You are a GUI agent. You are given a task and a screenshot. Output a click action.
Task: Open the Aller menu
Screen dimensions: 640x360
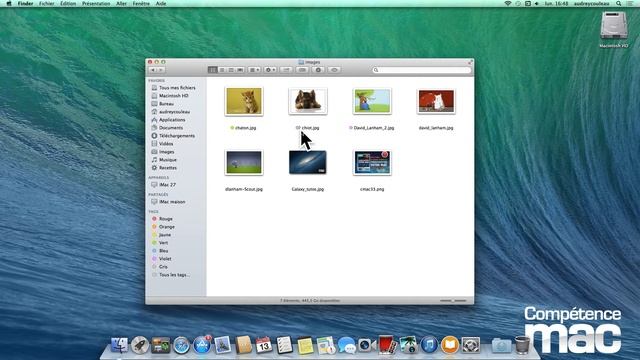pos(121,3)
